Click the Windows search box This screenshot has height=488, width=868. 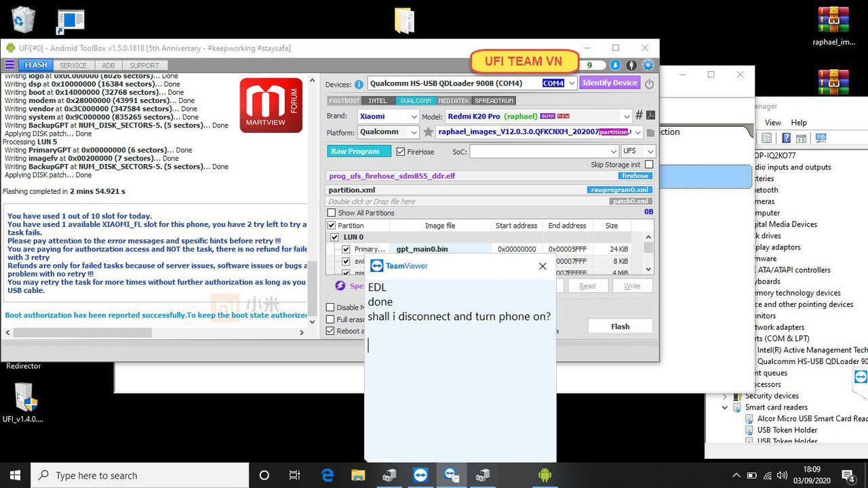[139, 475]
